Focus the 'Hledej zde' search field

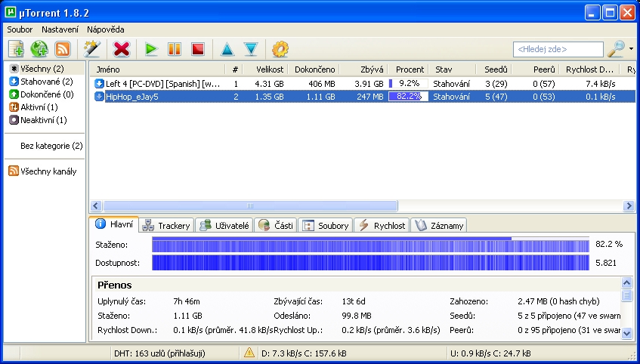pyautogui.click(x=558, y=49)
